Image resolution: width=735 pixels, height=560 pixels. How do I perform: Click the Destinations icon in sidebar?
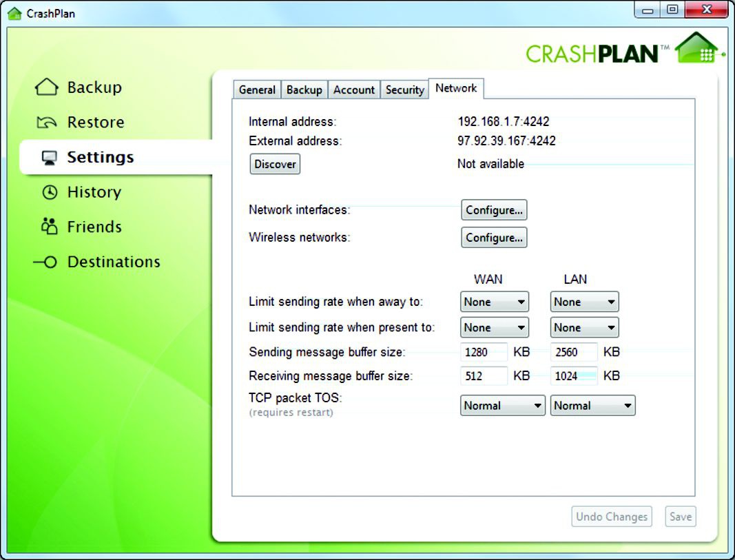pyautogui.click(x=45, y=262)
